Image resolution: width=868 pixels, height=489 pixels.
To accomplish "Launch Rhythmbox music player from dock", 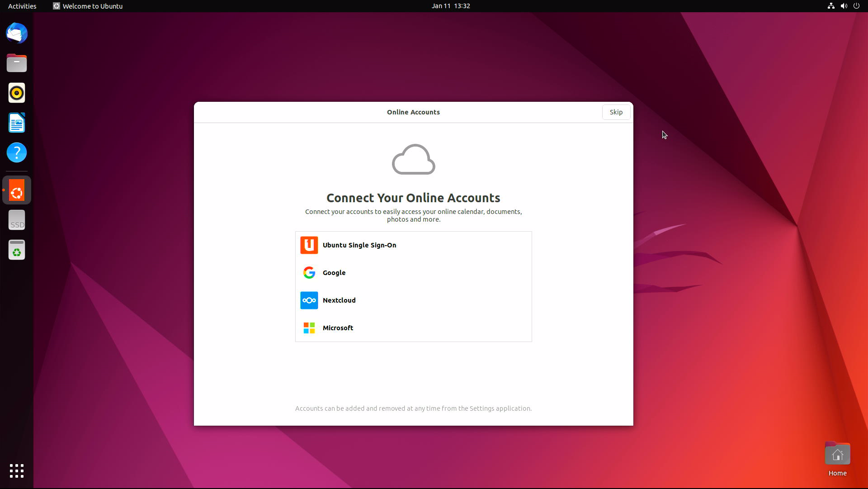I will pyautogui.click(x=17, y=93).
